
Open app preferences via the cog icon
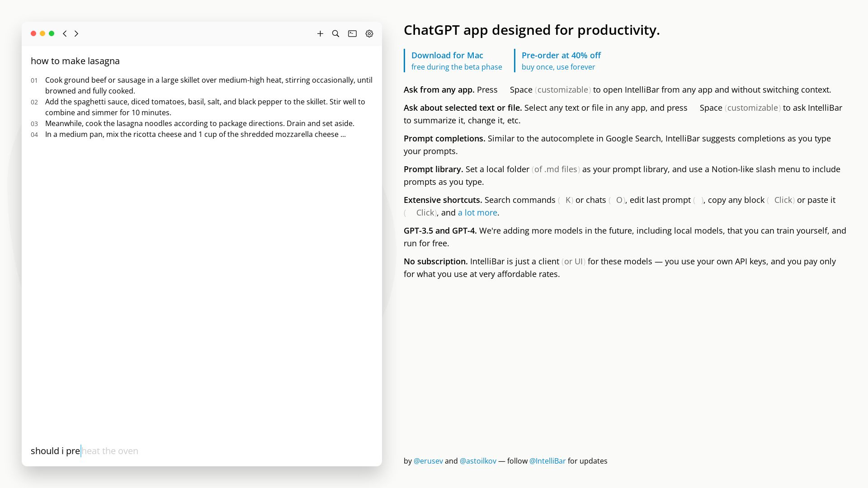pos(369,33)
